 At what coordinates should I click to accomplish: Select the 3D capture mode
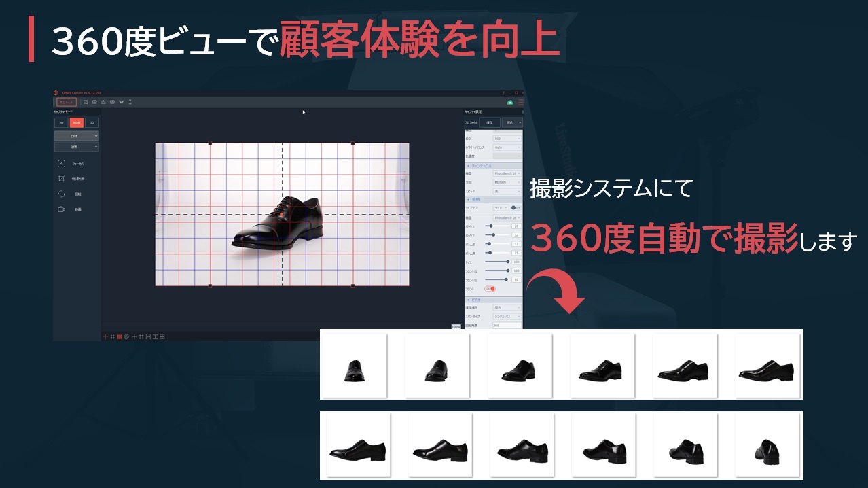[92, 123]
